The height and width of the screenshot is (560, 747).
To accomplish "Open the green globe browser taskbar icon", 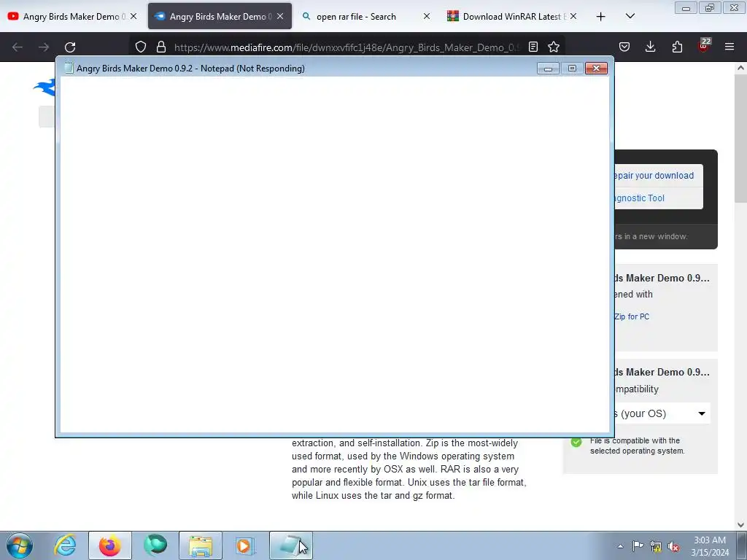I will click(155, 545).
